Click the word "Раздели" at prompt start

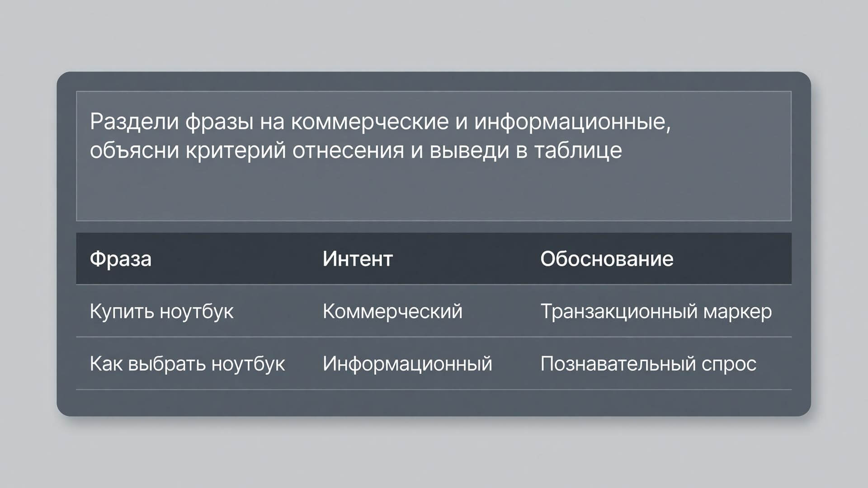click(134, 122)
